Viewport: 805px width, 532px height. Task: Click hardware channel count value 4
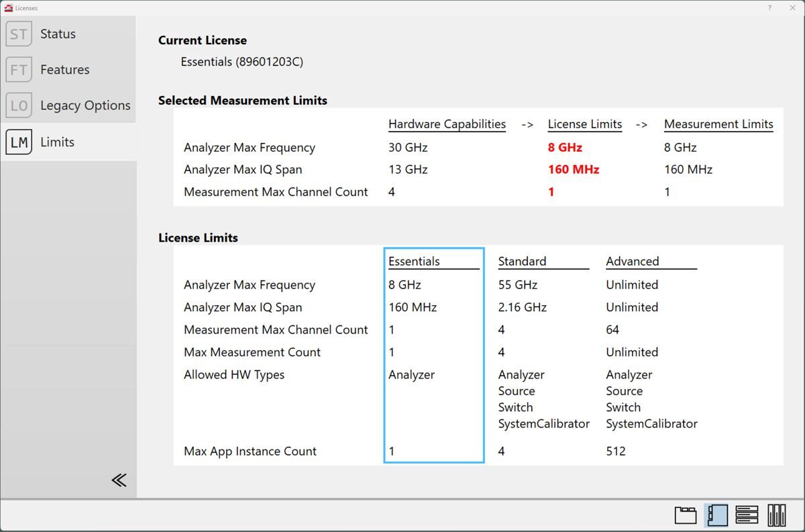(x=392, y=192)
